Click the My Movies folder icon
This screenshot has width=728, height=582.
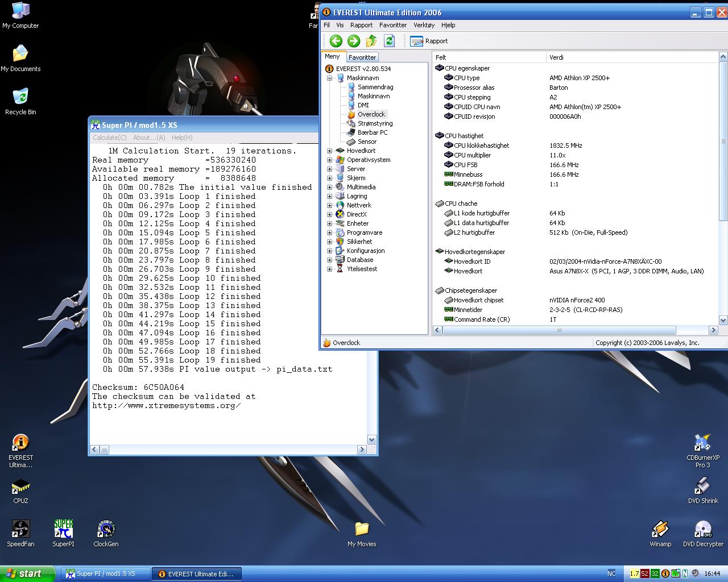(x=362, y=533)
